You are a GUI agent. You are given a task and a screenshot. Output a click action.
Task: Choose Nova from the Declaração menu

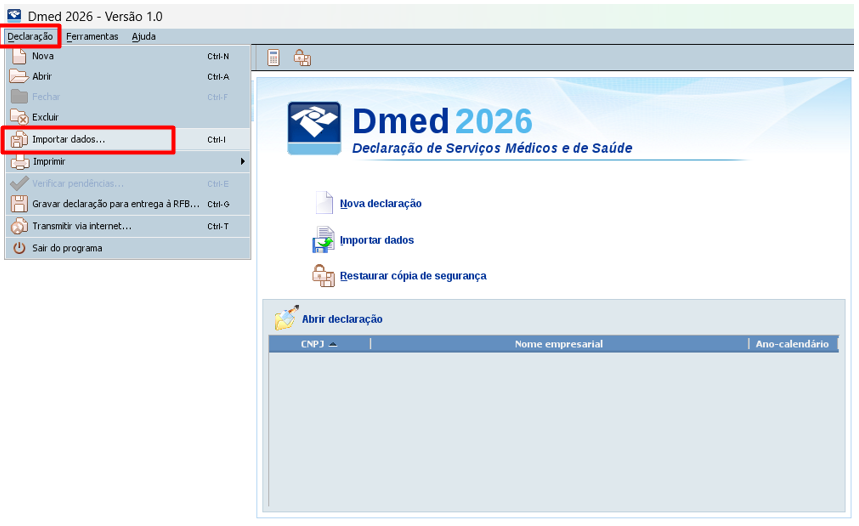point(43,56)
